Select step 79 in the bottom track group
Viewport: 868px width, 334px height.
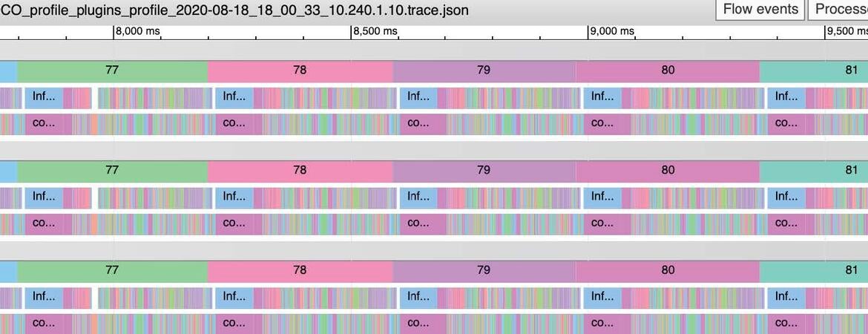[484, 271]
